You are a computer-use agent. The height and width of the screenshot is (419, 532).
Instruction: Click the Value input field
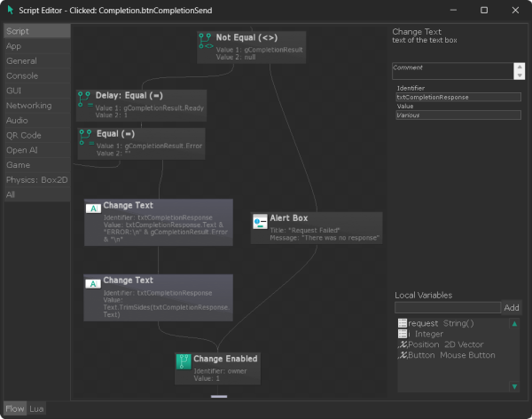pyautogui.click(x=458, y=115)
